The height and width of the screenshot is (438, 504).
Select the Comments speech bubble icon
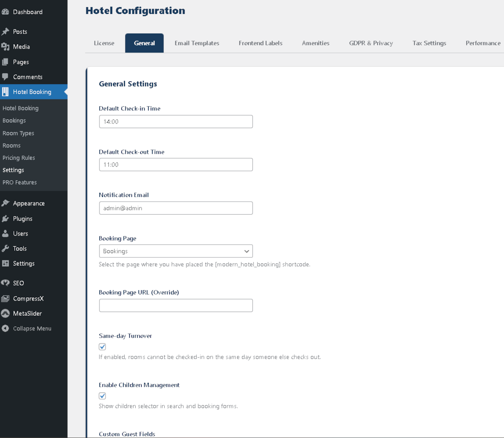point(6,76)
